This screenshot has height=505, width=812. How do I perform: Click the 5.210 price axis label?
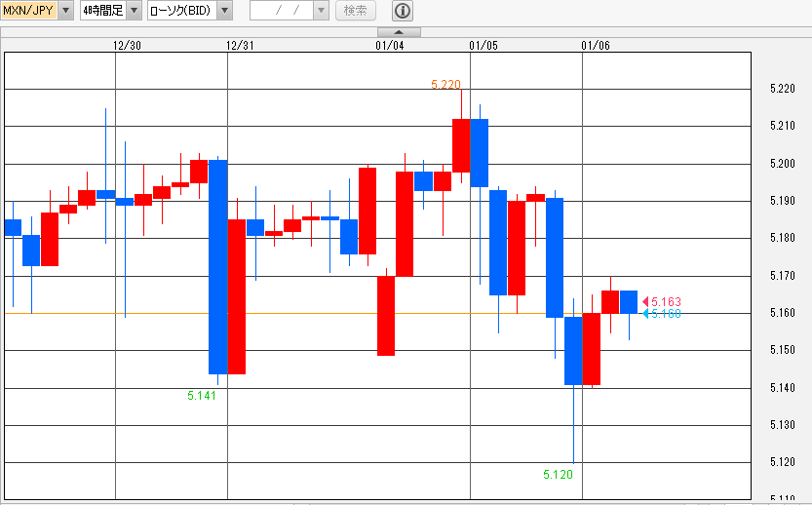(x=783, y=126)
